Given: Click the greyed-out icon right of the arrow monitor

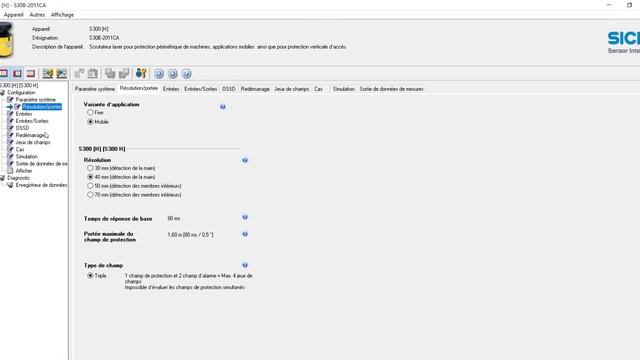Looking at the screenshot, I should [x=79, y=73].
